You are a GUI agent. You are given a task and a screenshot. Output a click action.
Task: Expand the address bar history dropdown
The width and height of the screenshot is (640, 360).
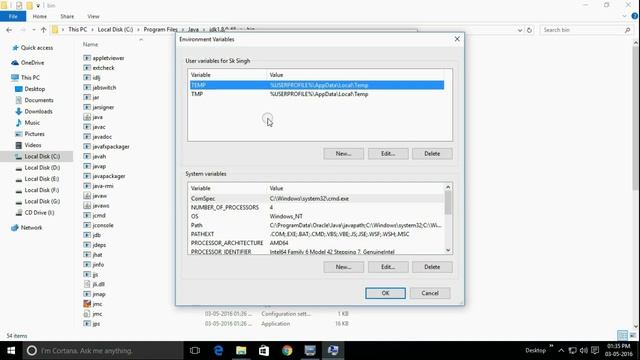(520, 30)
